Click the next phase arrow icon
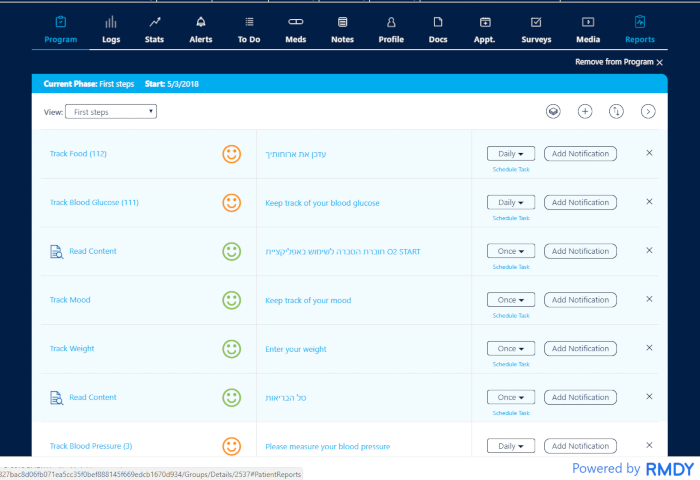Viewport: 700px width, 480px height. point(648,111)
